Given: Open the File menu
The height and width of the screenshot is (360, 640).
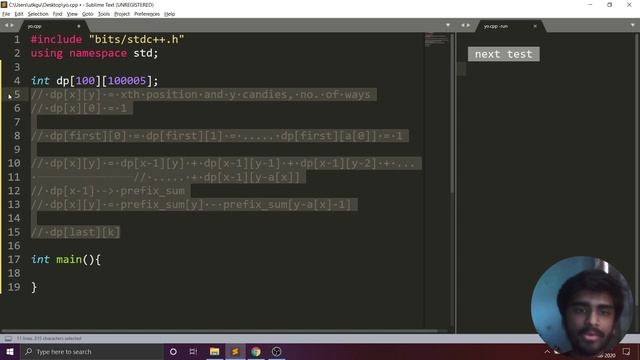Looking at the screenshot, I should (6, 14).
